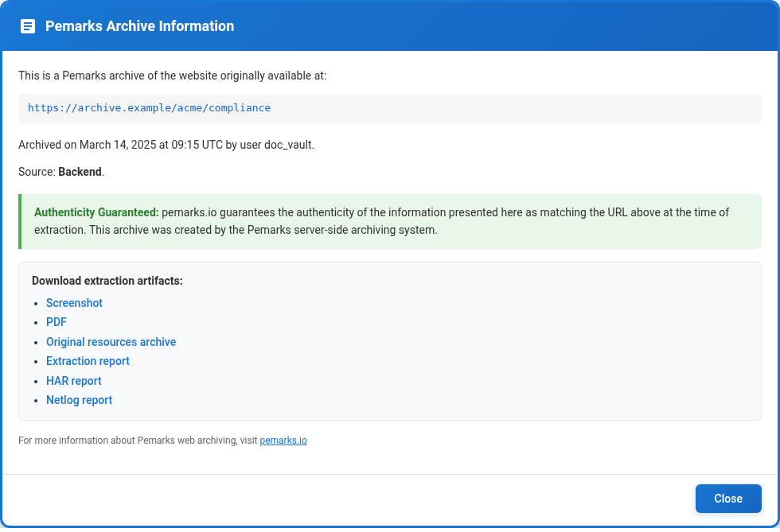780x532 pixels.
Task: Click the 'Authenticity Guaranteed:' label
Action: pos(96,212)
